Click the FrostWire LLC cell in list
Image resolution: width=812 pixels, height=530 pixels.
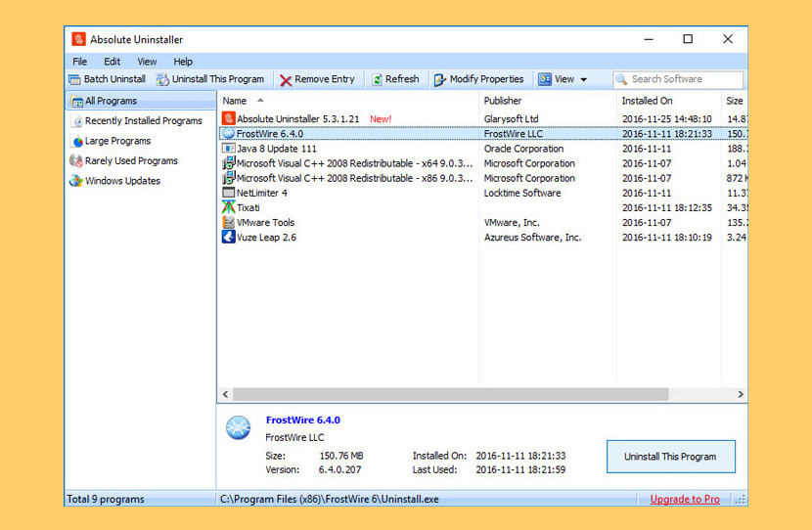coord(514,134)
